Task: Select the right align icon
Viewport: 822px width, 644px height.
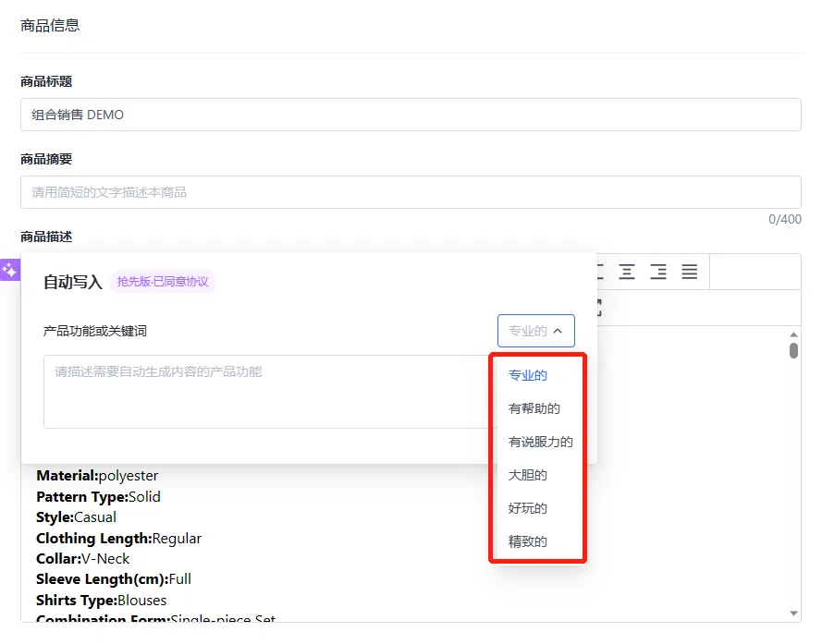Action: (658, 272)
